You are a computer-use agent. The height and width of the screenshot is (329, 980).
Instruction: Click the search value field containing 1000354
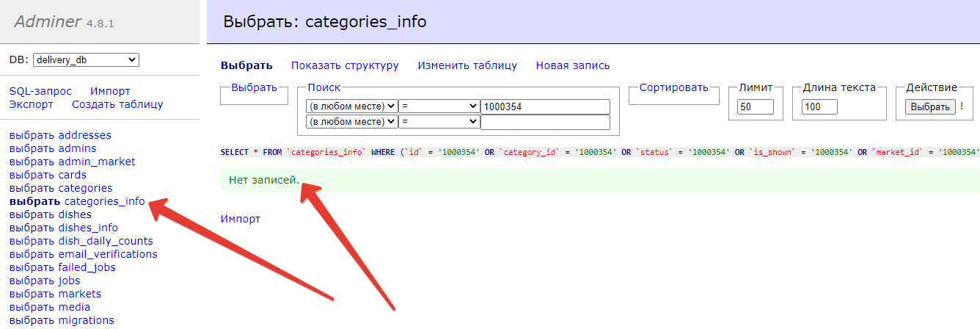(x=545, y=106)
